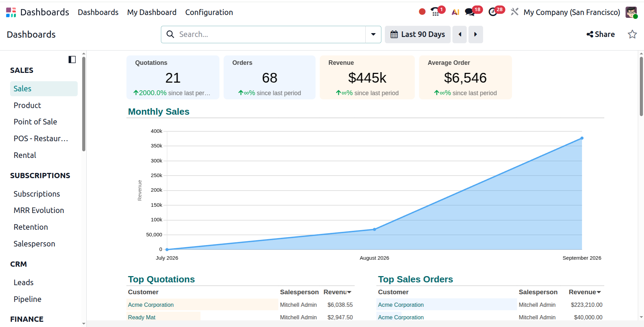Open Top Sales Orders section title
The height and width of the screenshot is (327, 644).
tap(416, 279)
